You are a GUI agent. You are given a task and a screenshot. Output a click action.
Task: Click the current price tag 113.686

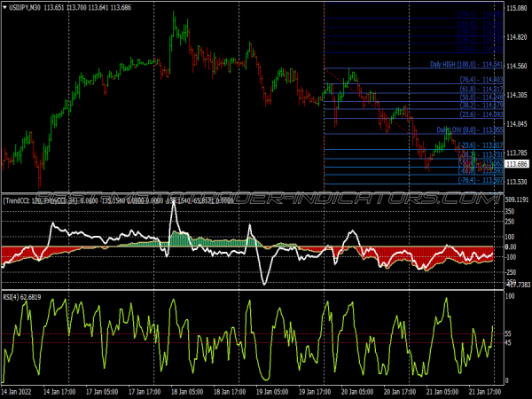(x=516, y=164)
